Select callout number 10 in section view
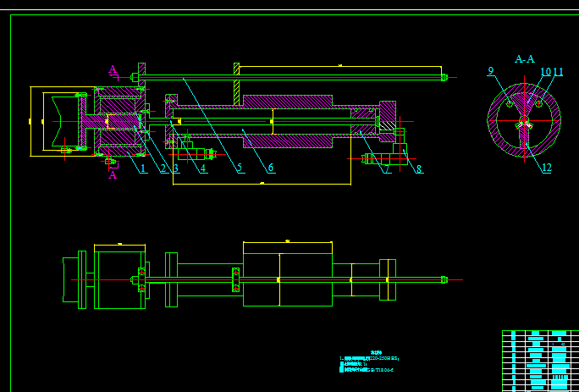 [x=546, y=72]
